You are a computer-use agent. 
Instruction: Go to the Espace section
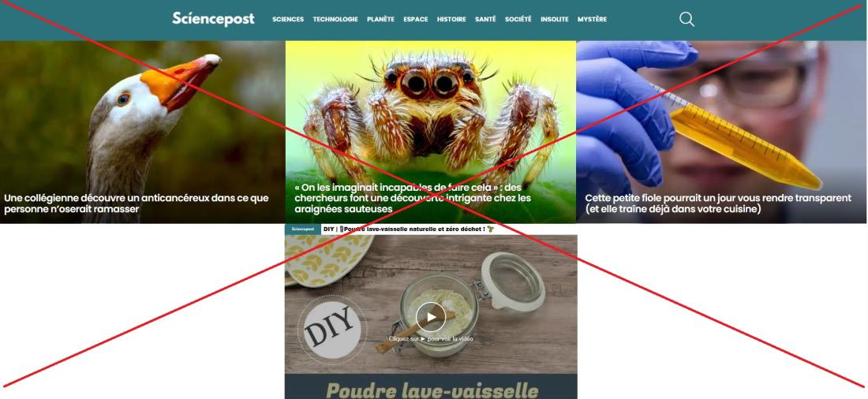pyautogui.click(x=416, y=20)
